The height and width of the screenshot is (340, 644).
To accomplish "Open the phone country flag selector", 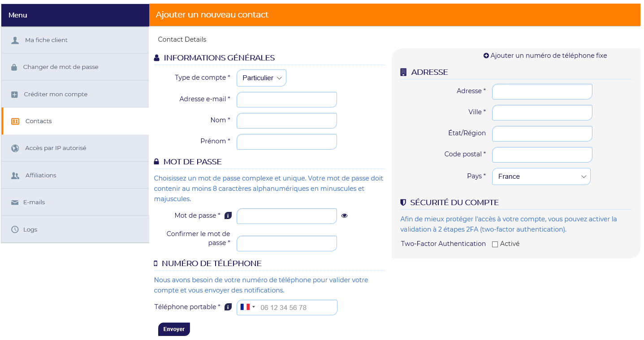I will click(x=247, y=307).
